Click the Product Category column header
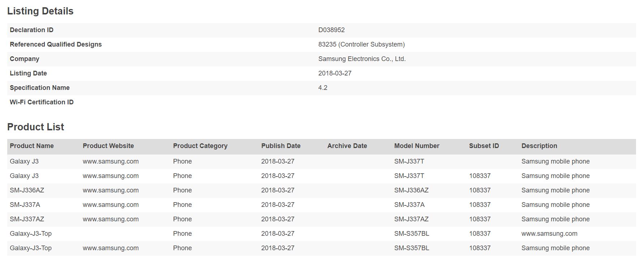This screenshot has height=265, width=644. click(200, 146)
